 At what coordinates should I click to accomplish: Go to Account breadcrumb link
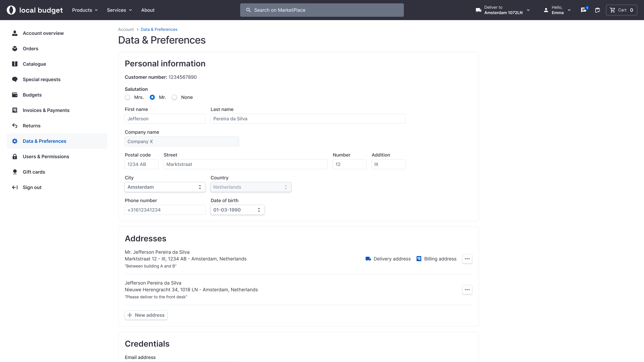tap(126, 29)
